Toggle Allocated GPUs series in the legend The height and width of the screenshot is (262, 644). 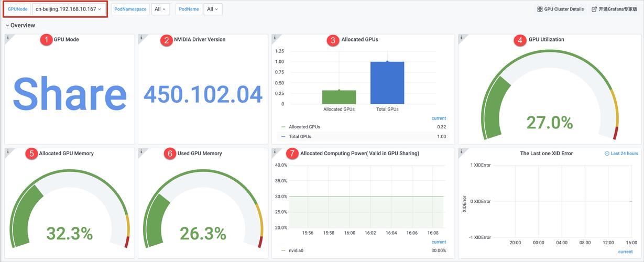point(304,127)
